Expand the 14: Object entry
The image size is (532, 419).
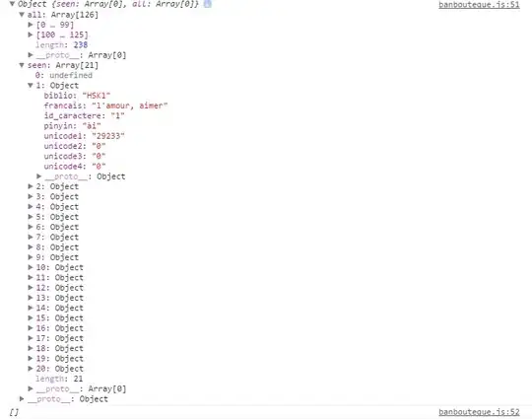pyautogui.click(x=31, y=308)
